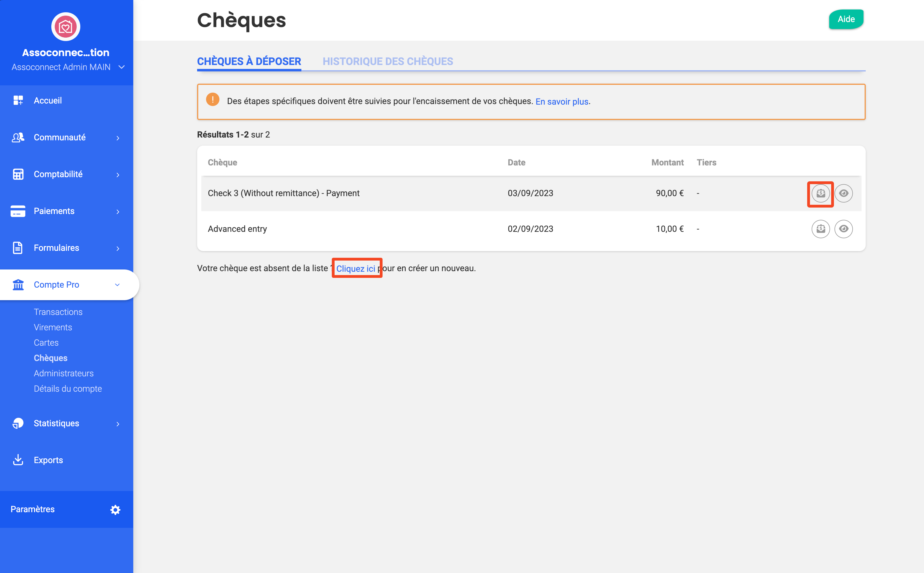Open Paramètres gear icon
Viewport: 924px width, 573px height.
pyautogui.click(x=115, y=509)
